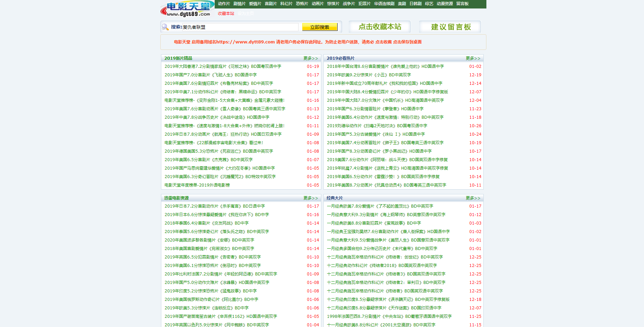
Task: Open 《终结者：黑暗命运》 link
Action: click(223, 92)
